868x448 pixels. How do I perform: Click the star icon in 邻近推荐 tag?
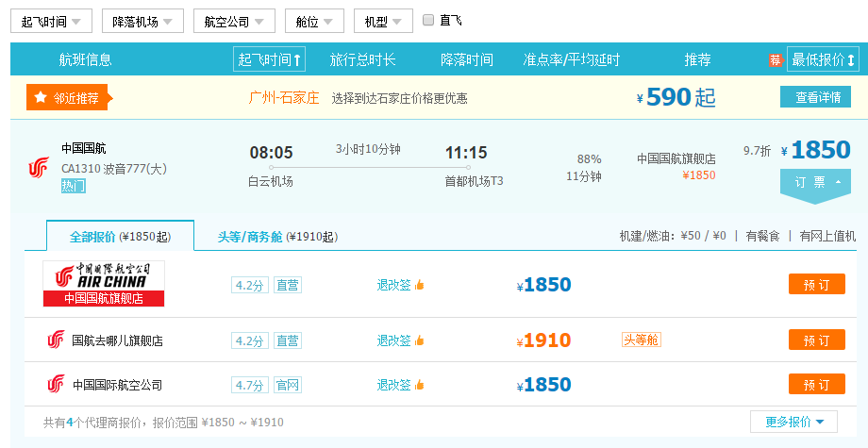[41, 97]
